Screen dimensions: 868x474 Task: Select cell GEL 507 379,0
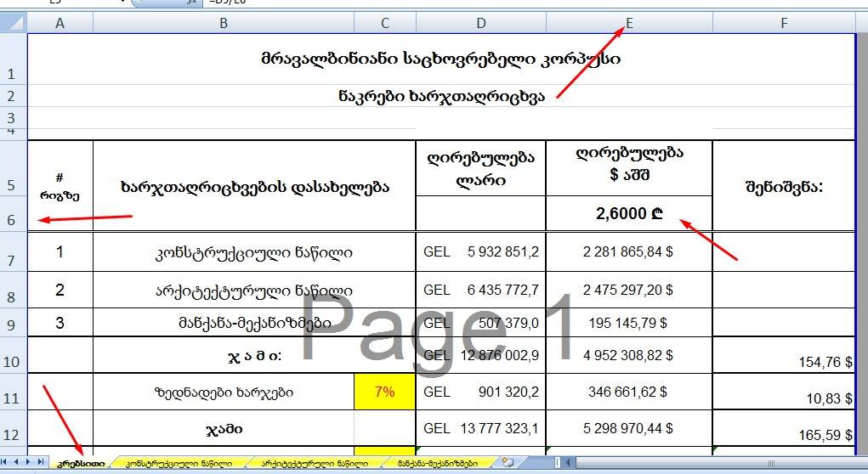coord(481,323)
